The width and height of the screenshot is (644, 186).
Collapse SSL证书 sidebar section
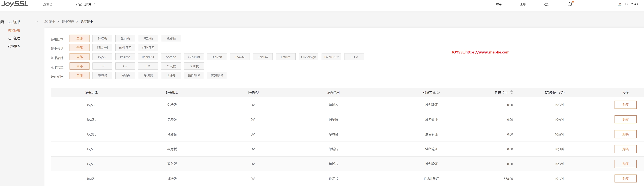37,22
